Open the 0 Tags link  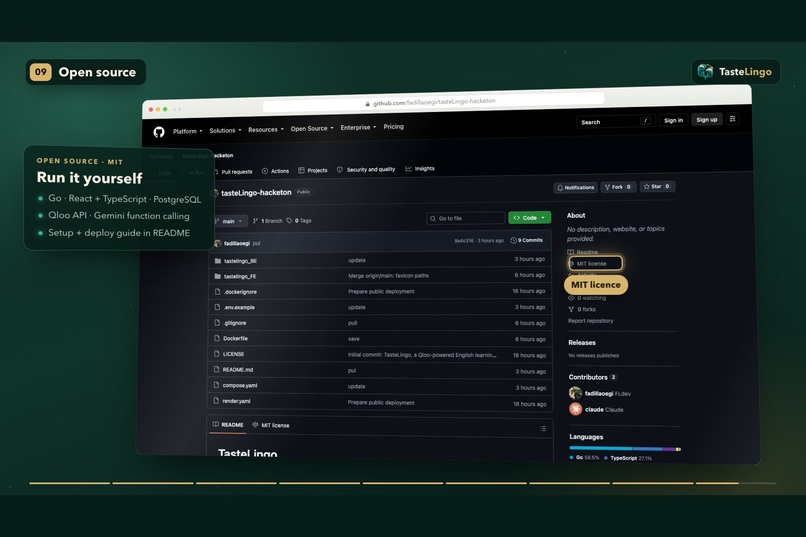tap(299, 220)
